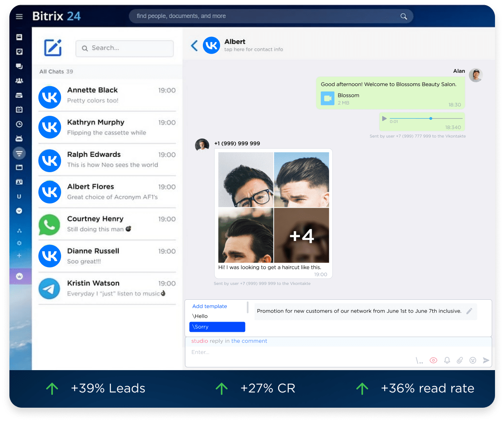Open the hamburger menu in header
The height and width of the screenshot is (421, 504).
[19, 16]
